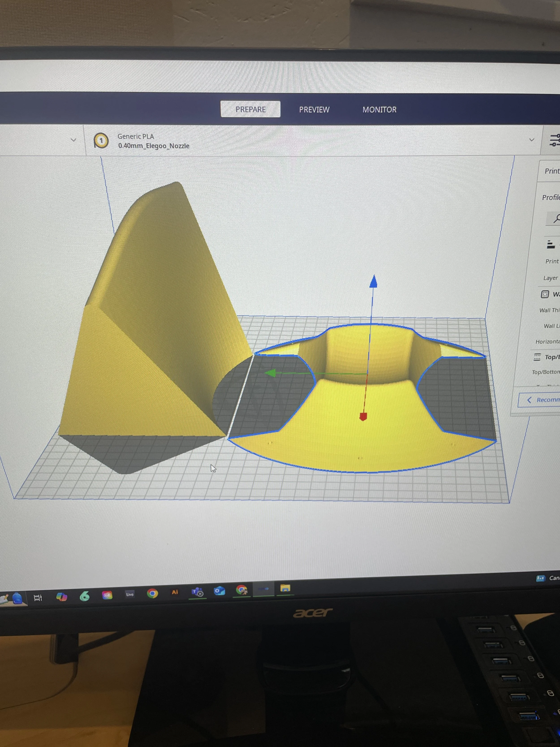Screen dimensions: 560x747
Task: Click the extruder 1 circle icon
Action: point(101,141)
